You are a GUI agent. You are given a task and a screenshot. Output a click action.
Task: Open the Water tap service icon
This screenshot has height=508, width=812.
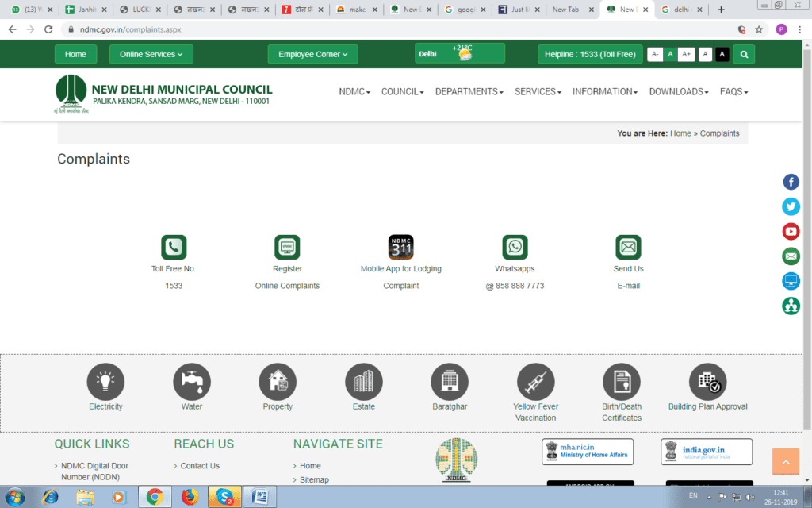pos(192,382)
